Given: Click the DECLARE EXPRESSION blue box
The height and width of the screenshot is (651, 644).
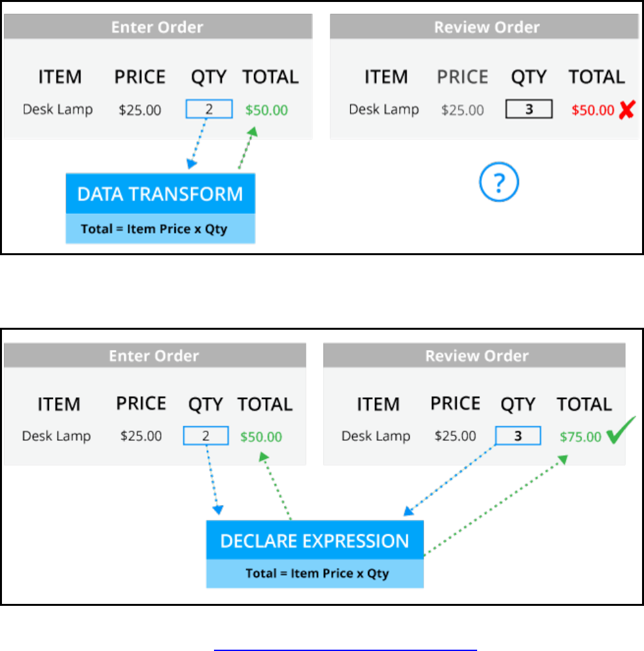Looking at the screenshot, I should 315,540.
